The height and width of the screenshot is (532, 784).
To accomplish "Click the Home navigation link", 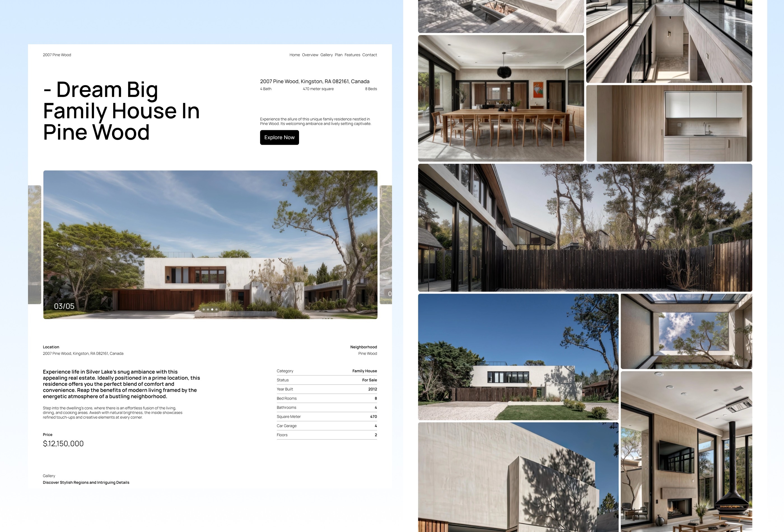I will click(x=294, y=55).
